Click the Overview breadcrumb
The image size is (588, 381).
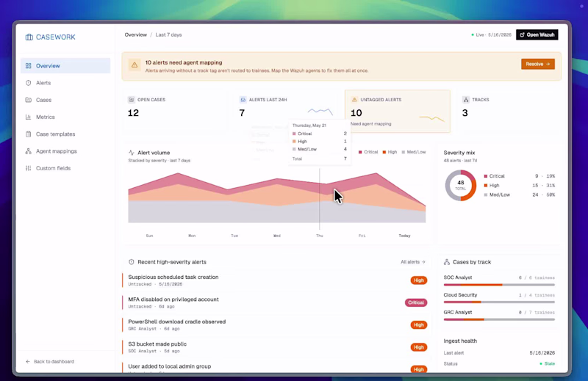136,35
